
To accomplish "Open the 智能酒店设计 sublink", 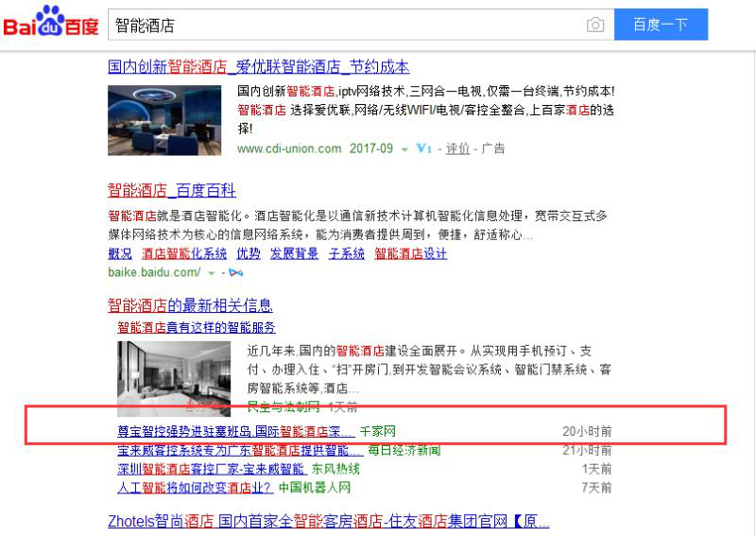I will point(411,253).
